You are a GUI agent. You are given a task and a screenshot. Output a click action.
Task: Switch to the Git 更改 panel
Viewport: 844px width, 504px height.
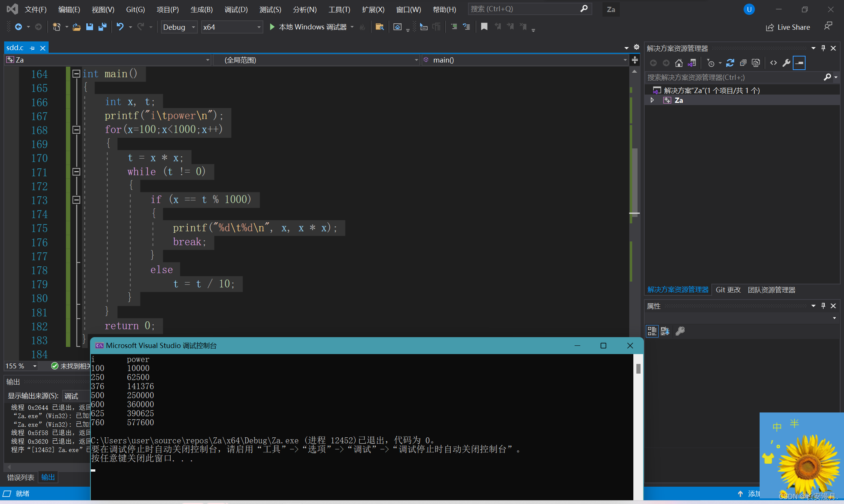[728, 290]
